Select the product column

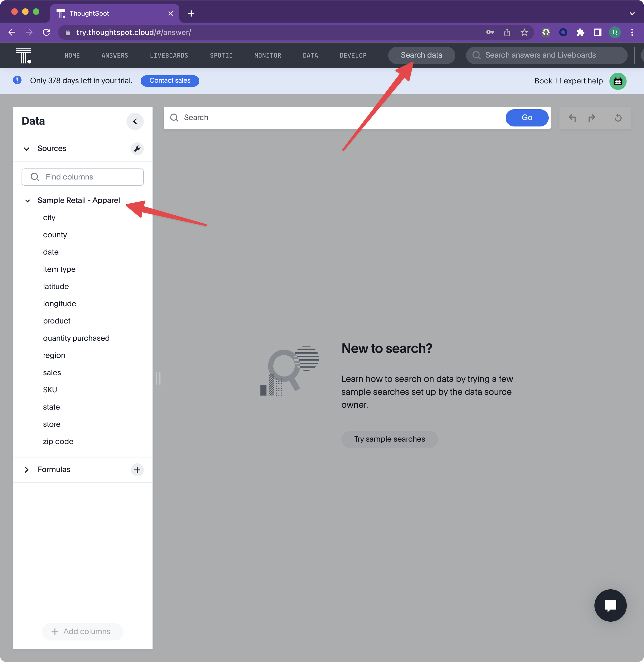[x=57, y=321]
